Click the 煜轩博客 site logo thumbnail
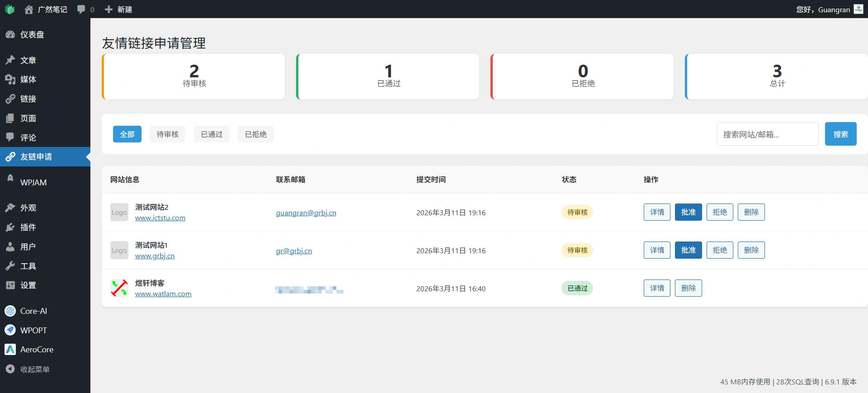The image size is (868, 393). (x=119, y=288)
